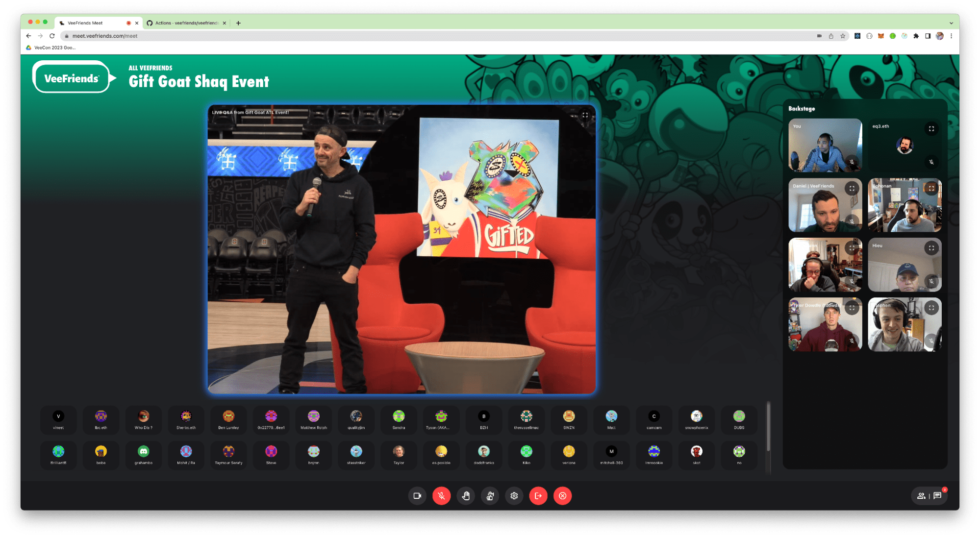Click audience member stasstriker
The width and height of the screenshot is (980, 538).
356,455
